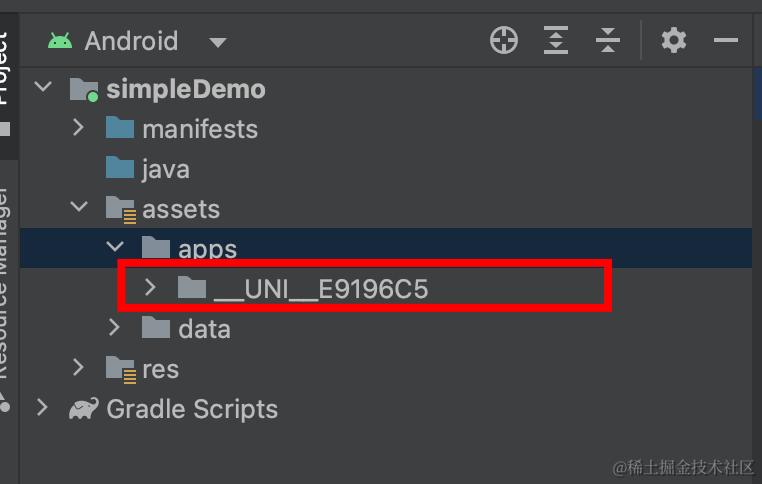
Task: Hide the Project panel with the minus icon
Action: point(726,41)
